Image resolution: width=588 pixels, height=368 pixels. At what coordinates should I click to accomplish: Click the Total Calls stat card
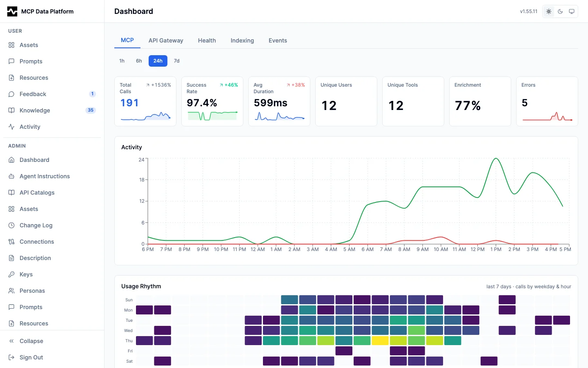click(x=145, y=101)
